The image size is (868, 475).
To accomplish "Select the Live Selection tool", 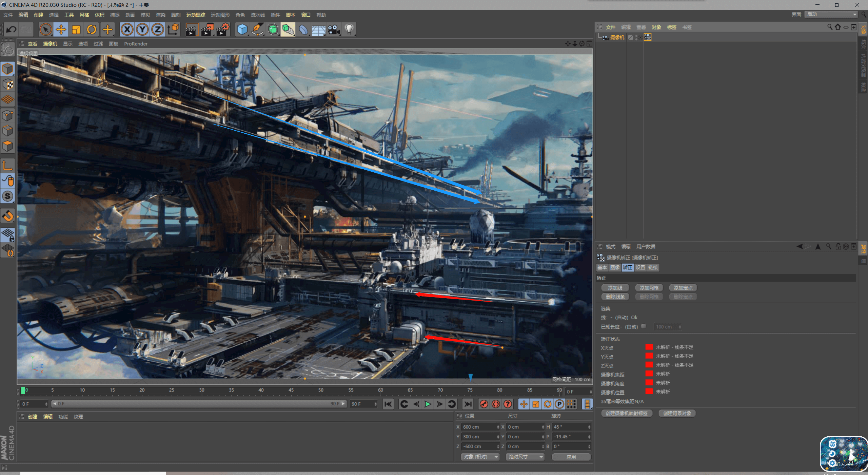I will 45,30.
